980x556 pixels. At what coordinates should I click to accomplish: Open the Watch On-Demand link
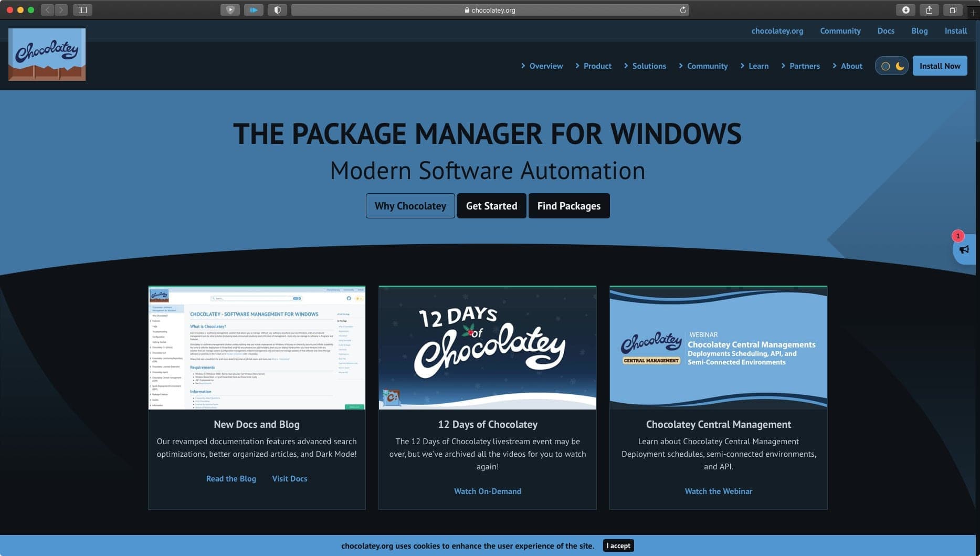[487, 491]
